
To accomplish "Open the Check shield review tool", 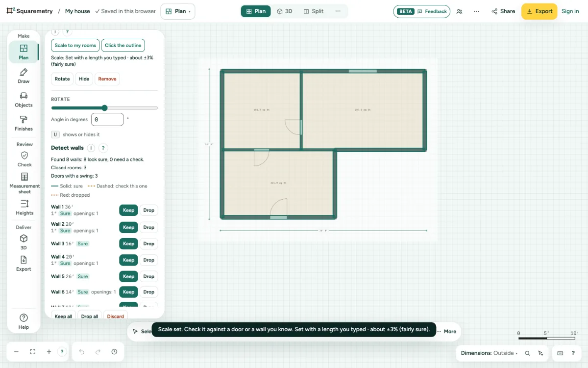I will click(x=24, y=159).
